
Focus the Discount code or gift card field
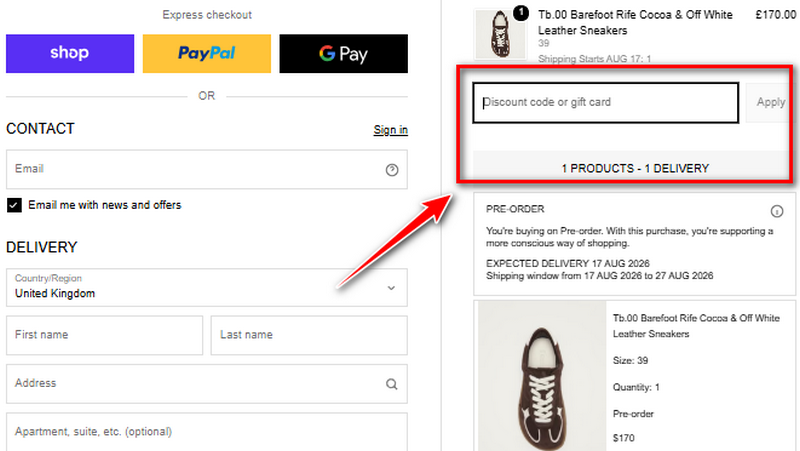pos(606,103)
